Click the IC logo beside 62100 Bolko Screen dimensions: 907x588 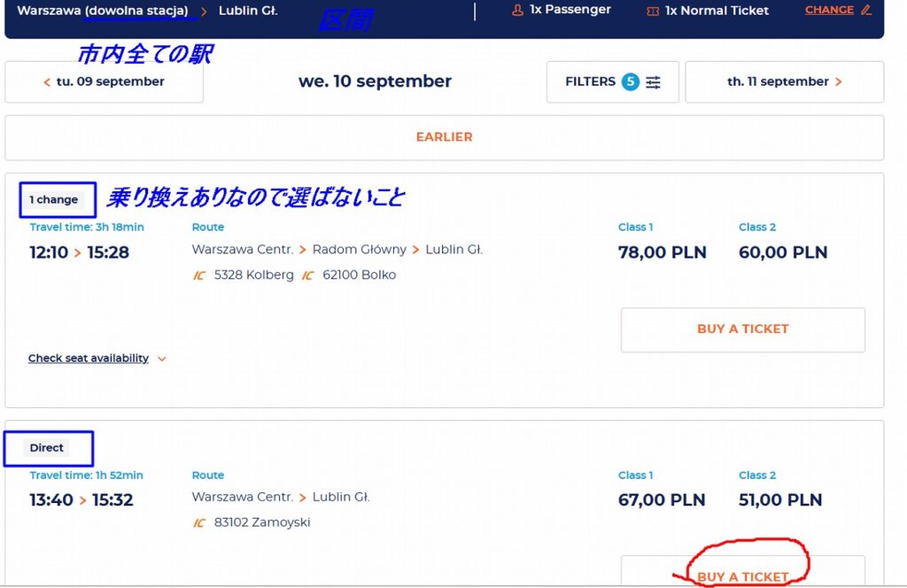click(307, 275)
